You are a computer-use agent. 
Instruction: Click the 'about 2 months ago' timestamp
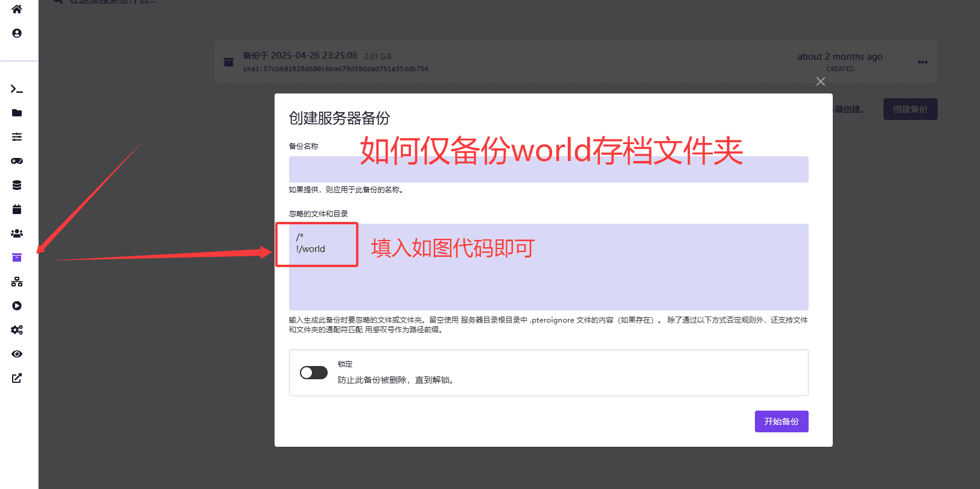(840, 57)
